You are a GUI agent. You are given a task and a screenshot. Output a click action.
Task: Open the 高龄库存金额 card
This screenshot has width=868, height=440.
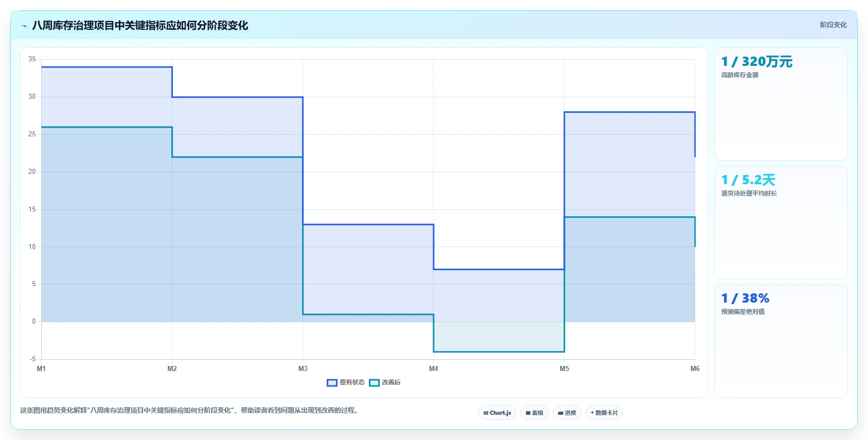point(781,104)
